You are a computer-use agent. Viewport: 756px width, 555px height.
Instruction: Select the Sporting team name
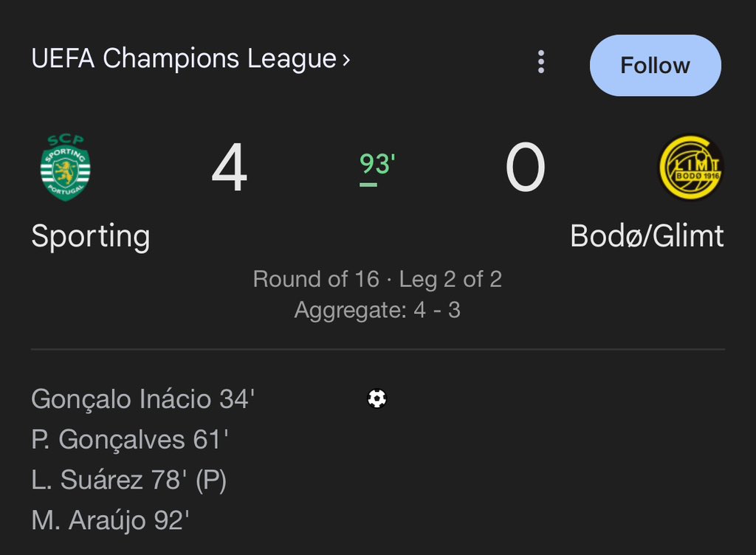(x=91, y=237)
